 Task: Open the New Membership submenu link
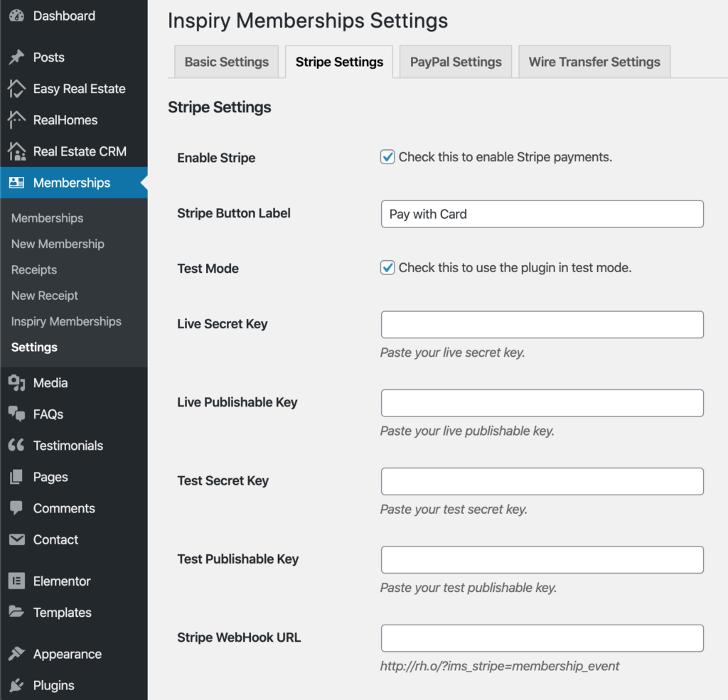tap(58, 244)
